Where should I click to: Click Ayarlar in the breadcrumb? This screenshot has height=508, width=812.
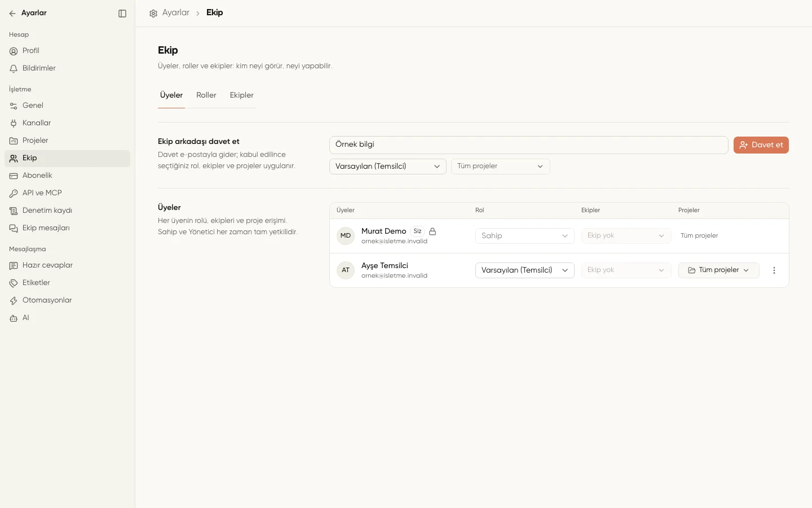pos(176,12)
